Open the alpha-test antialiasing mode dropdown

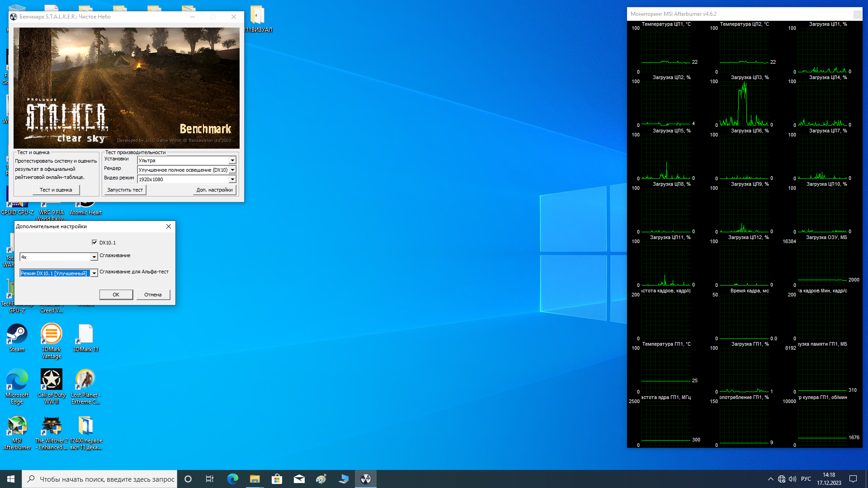(x=94, y=273)
